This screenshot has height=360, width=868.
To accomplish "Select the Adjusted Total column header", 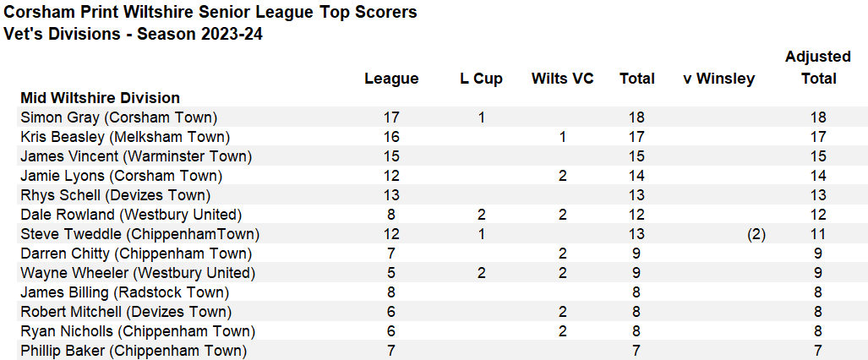I will 818,68.
